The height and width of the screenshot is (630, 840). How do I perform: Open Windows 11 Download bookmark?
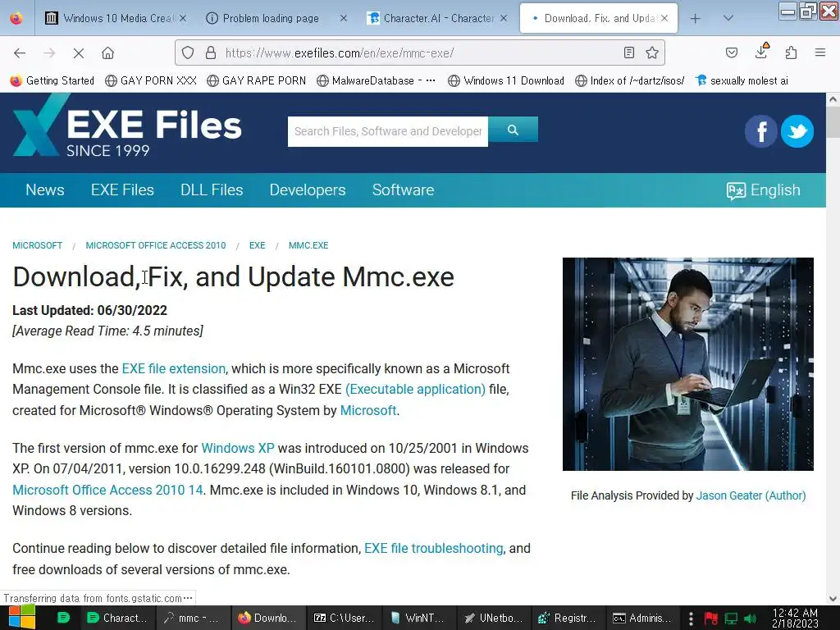[506, 81]
